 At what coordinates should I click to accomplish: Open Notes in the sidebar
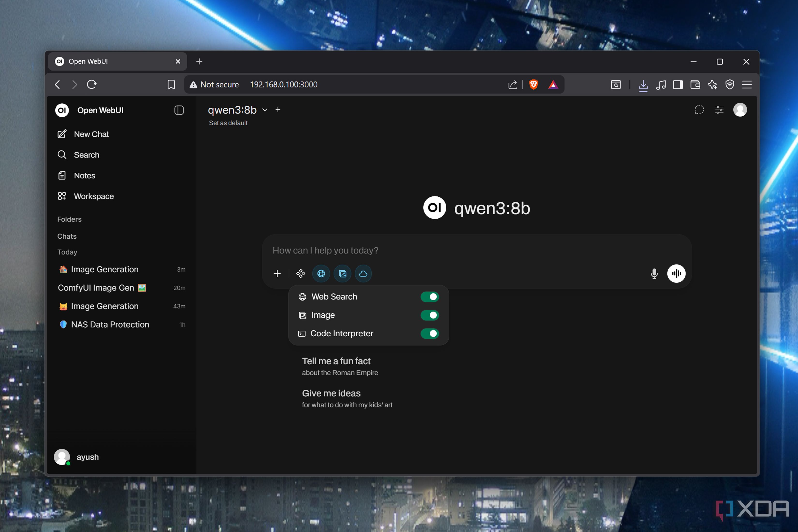pos(121,175)
